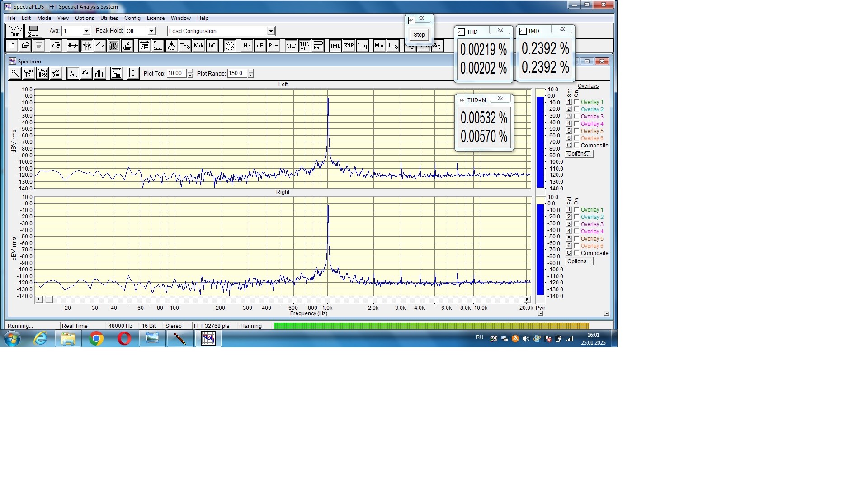Click the SNR toolbar icon
This screenshot has height=488, width=868.
tap(349, 46)
